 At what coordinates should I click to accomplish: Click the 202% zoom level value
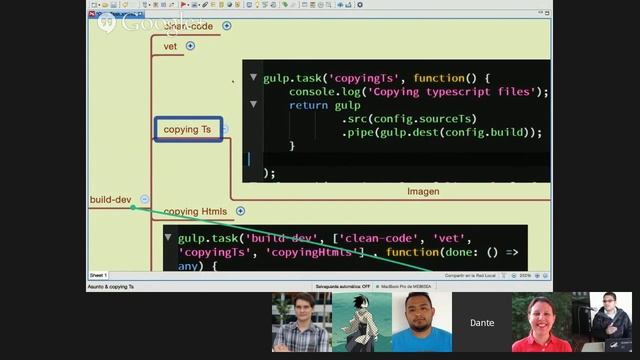click(x=525, y=276)
